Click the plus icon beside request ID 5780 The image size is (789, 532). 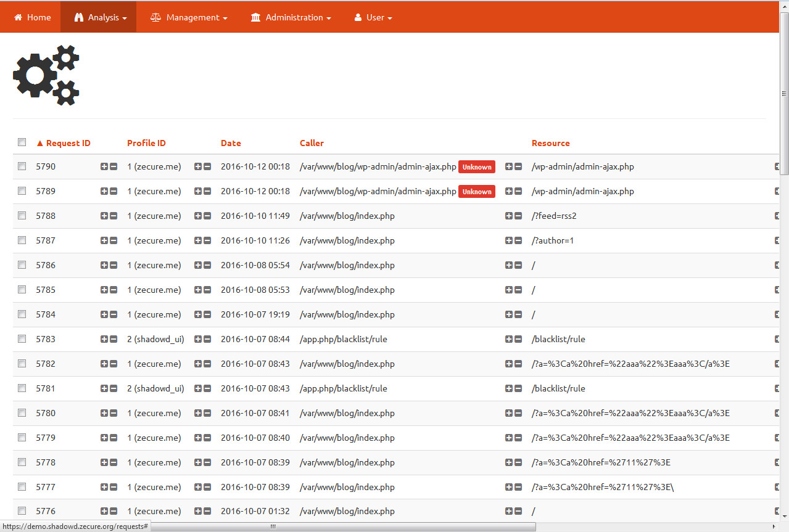[104, 413]
